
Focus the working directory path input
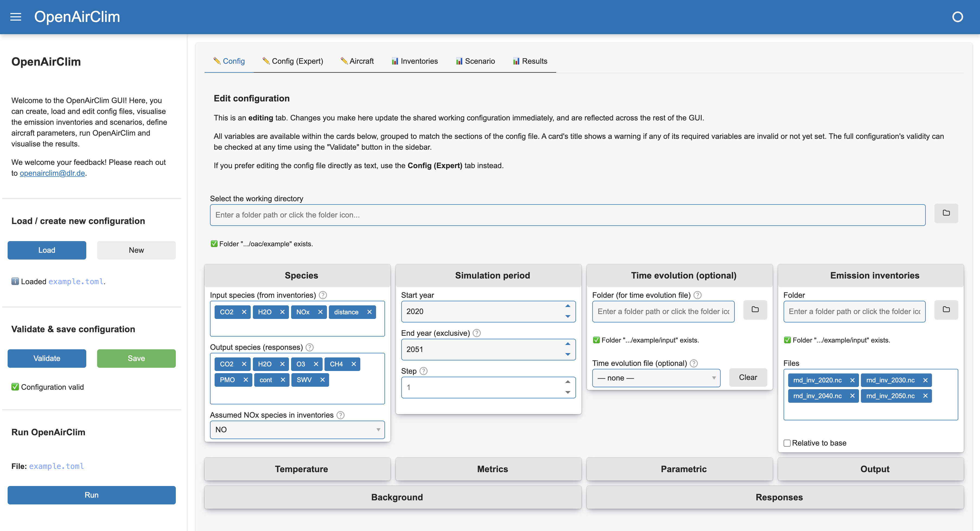tap(568, 215)
